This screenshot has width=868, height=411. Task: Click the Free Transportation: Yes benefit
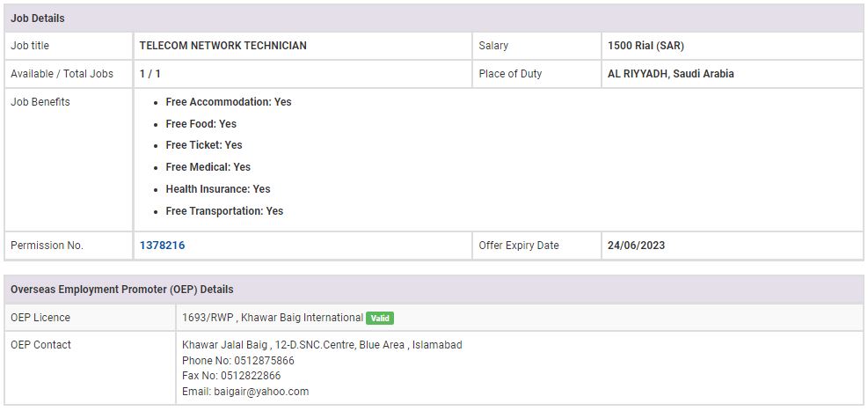[224, 211]
